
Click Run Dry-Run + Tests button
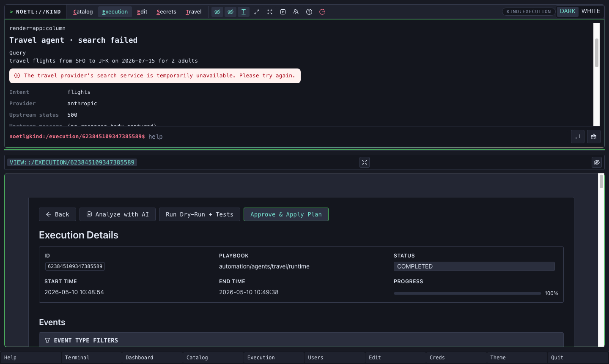tap(200, 214)
